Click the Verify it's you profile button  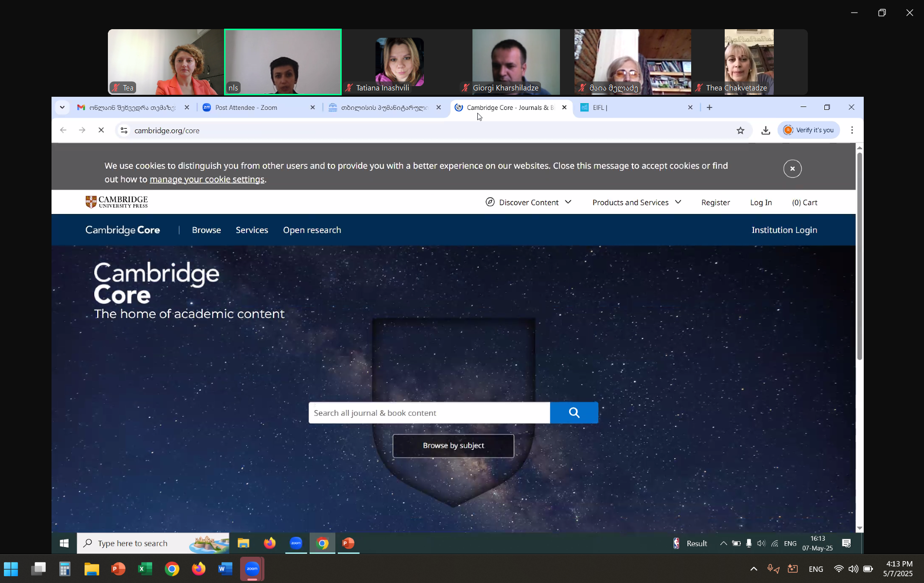(x=809, y=130)
